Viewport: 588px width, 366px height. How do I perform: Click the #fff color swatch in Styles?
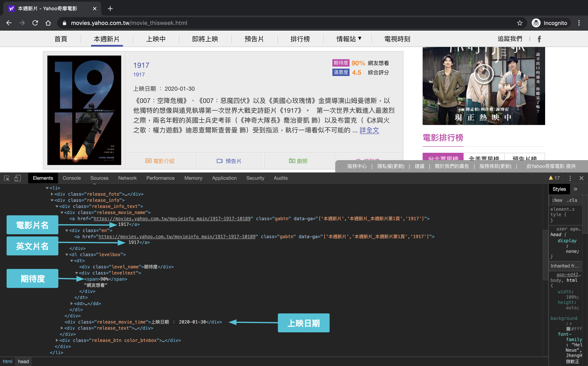pos(568,329)
